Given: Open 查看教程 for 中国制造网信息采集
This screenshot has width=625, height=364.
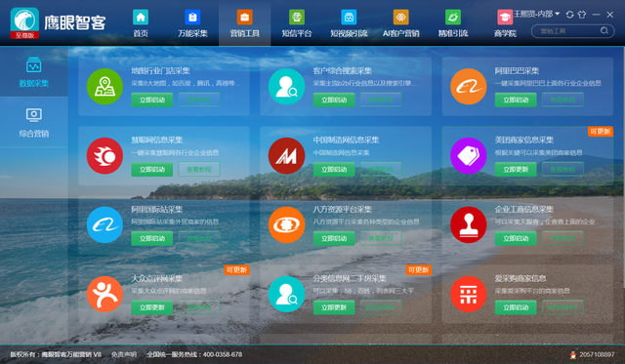Looking at the screenshot, I should point(381,169).
